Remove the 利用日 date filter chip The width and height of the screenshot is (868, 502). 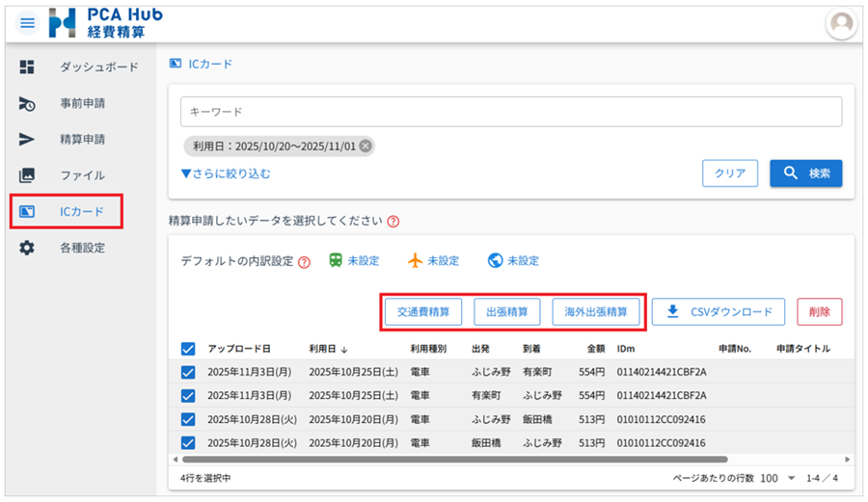pyautogui.click(x=366, y=146)
